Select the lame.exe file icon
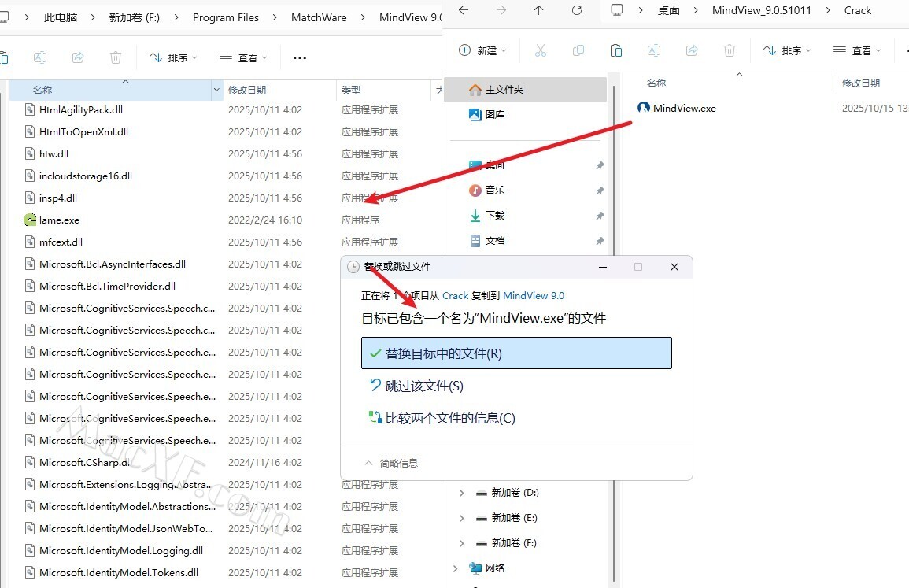The image size is (909, 588). click(30, 220)
